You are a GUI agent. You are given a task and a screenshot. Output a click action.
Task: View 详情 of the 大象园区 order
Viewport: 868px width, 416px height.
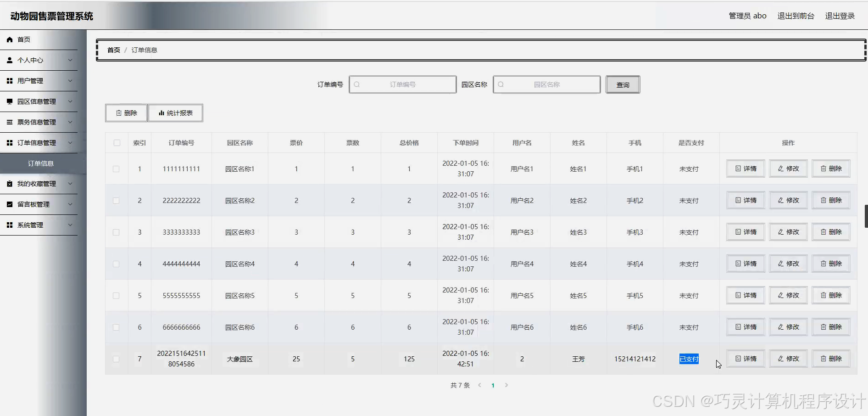pos(746,359)
